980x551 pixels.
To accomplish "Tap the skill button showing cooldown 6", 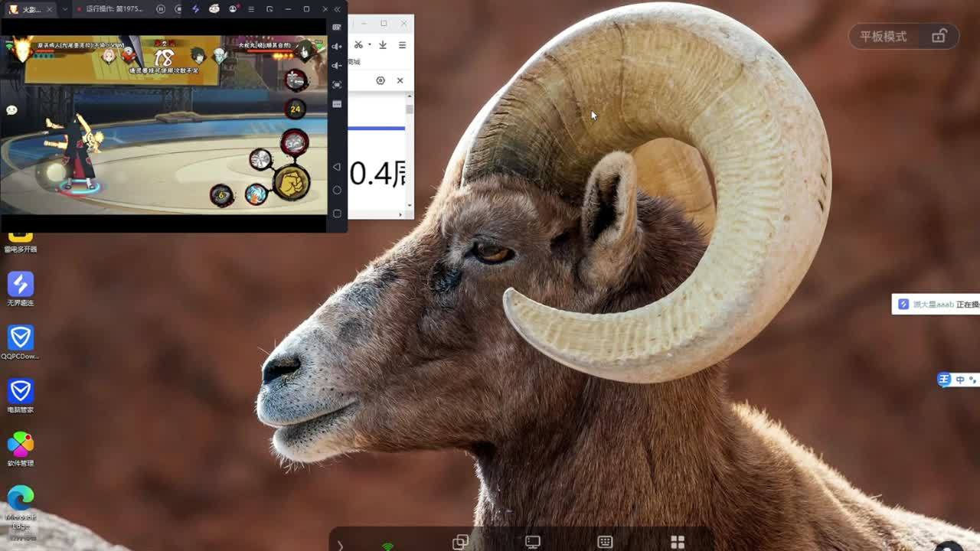I will pyautogui.click(x=221, y=195).
